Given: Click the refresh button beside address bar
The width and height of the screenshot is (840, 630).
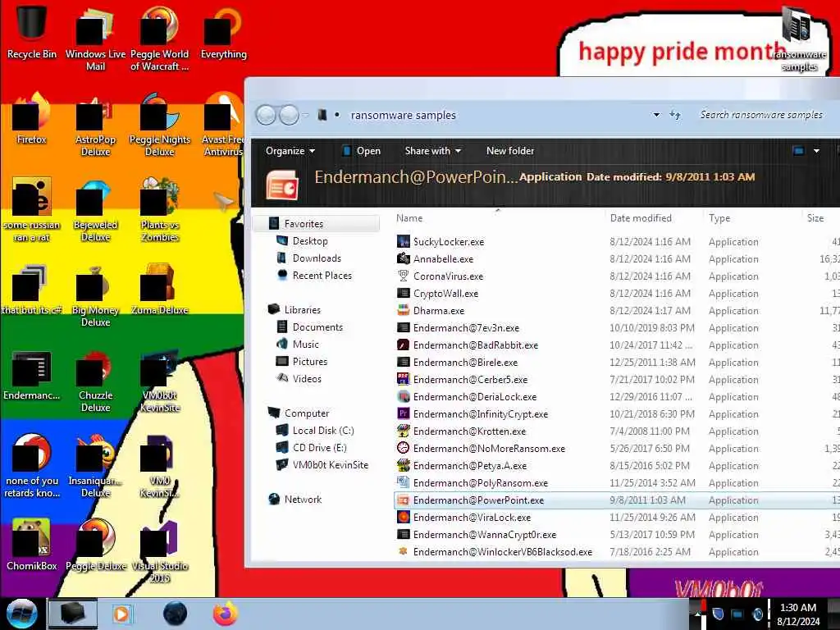Looking at the screenshot, I should click(x=675, y=115).
